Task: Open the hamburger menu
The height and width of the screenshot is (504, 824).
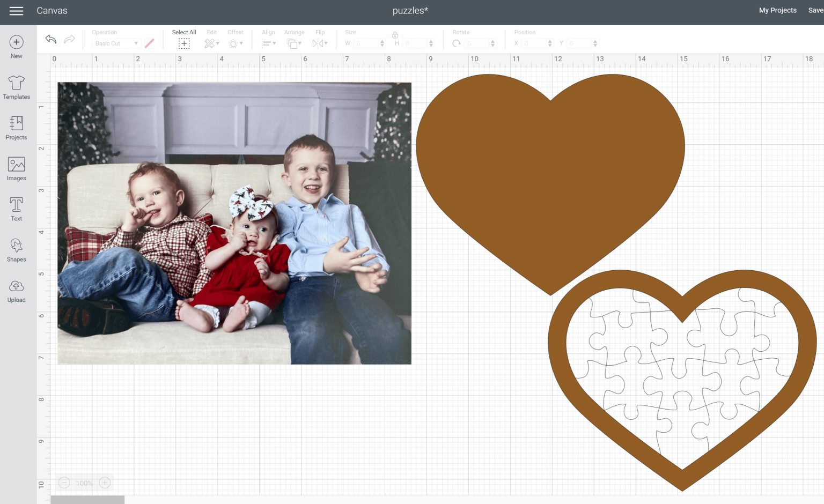Action: point(16,10)
